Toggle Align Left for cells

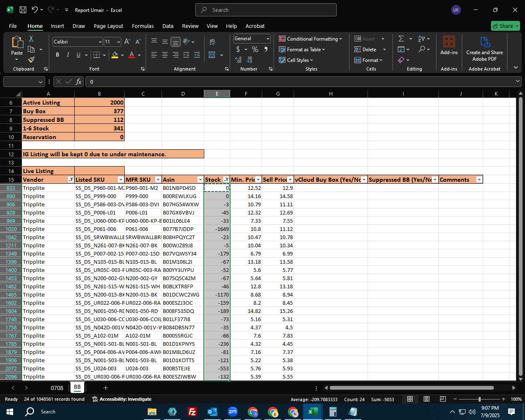click(154, 55)
